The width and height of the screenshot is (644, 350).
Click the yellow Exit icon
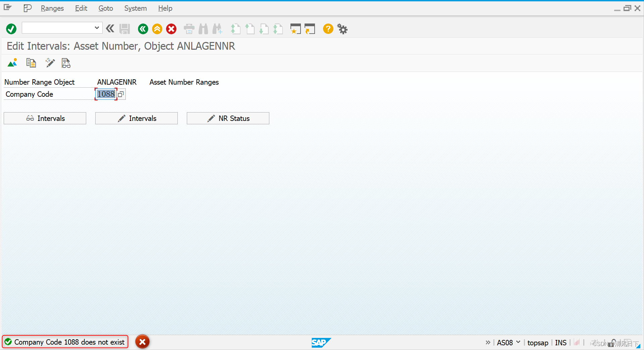click(x=157, y=29)
